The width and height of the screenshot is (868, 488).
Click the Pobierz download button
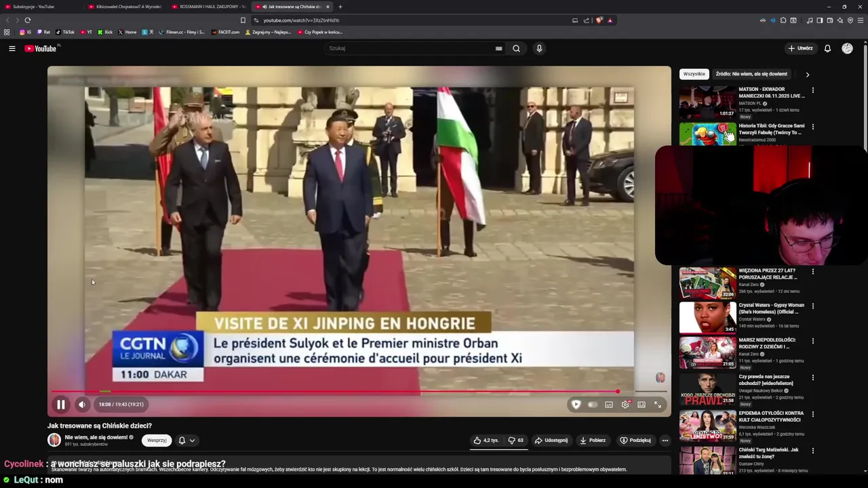(x=592, y=441)
